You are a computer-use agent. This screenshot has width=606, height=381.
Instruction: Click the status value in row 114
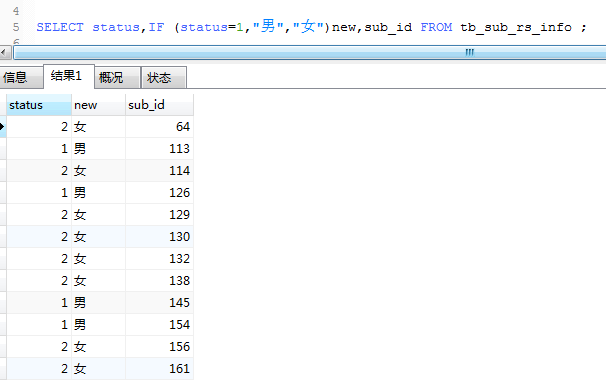pos(65,171)
